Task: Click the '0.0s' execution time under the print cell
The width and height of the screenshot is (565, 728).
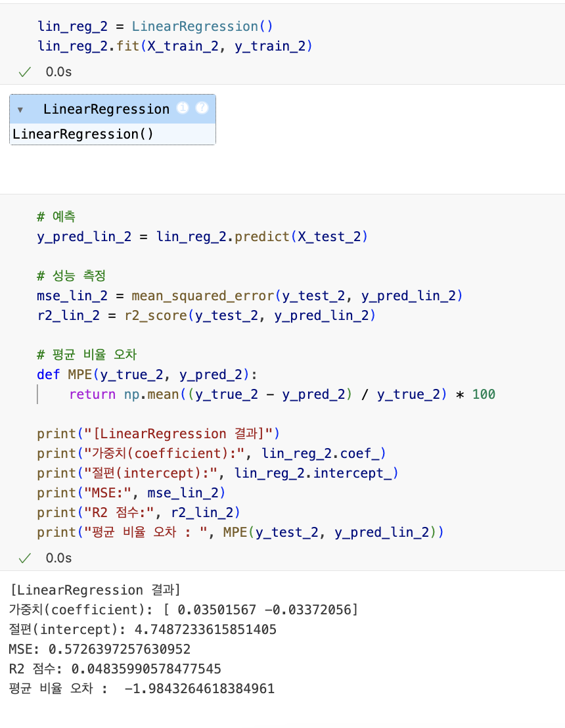Action: (58, 558)
